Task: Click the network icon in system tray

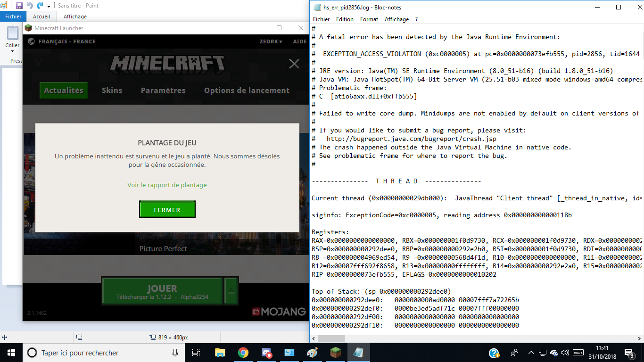Action: [543, 353]
